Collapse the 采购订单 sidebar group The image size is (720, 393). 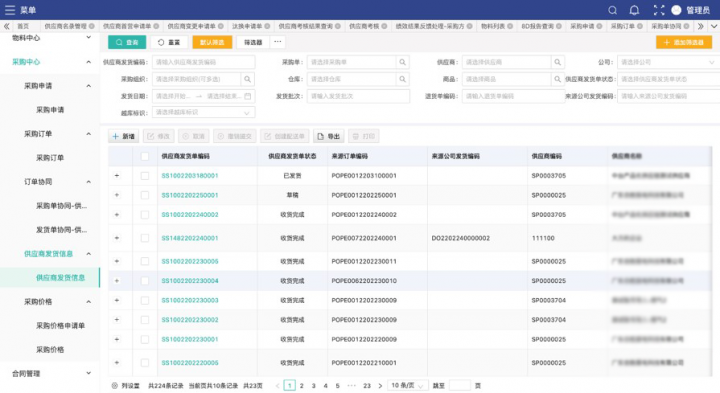[x=88, y=134]
